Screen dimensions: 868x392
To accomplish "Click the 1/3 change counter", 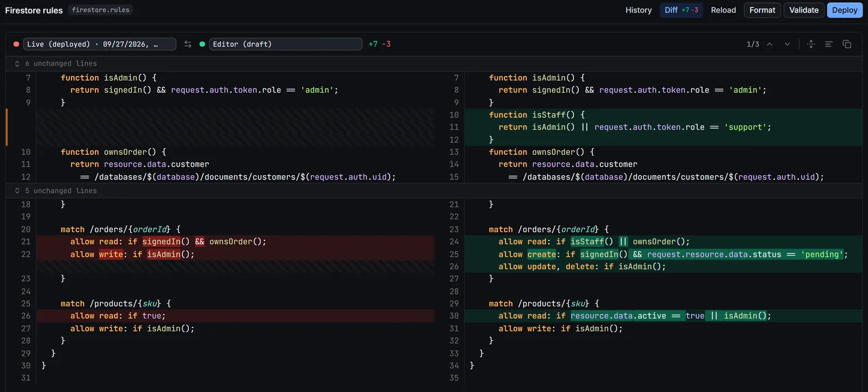I will tap(753, 44).
